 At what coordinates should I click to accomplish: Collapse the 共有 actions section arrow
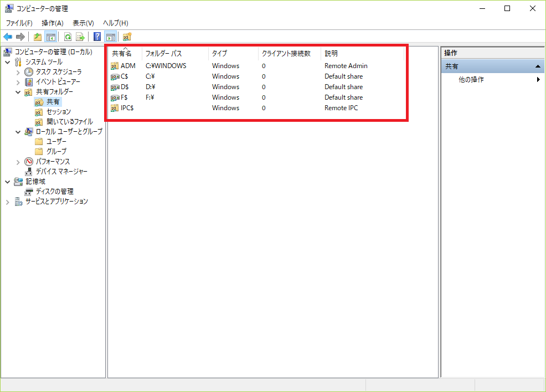point(537,66)
